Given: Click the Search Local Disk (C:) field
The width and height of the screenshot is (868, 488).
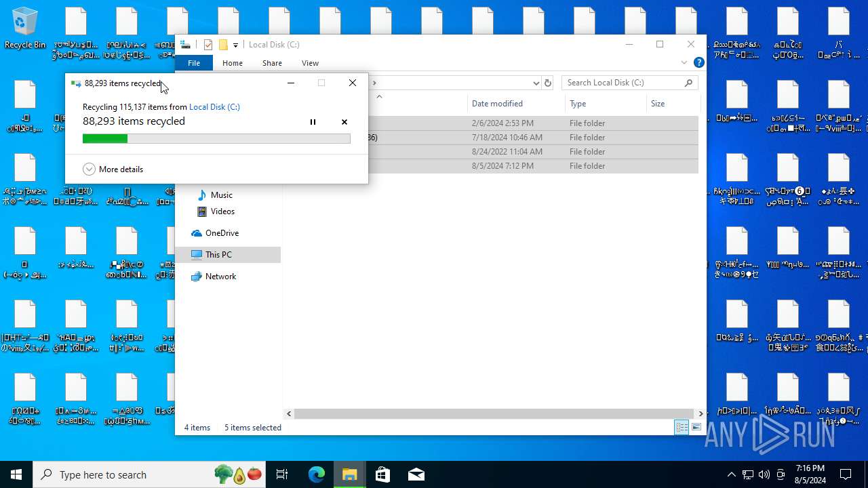Looking at the screenshot, I should click(x=629, y=83).
